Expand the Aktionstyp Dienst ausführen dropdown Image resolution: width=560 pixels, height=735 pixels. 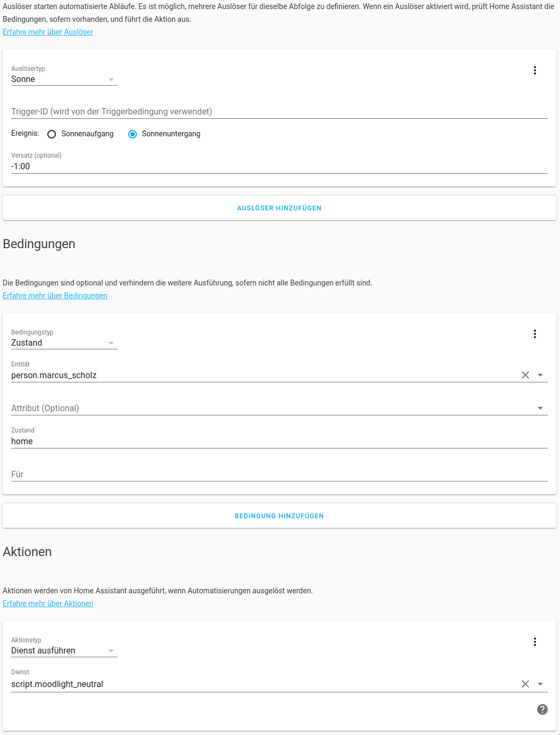64,651
